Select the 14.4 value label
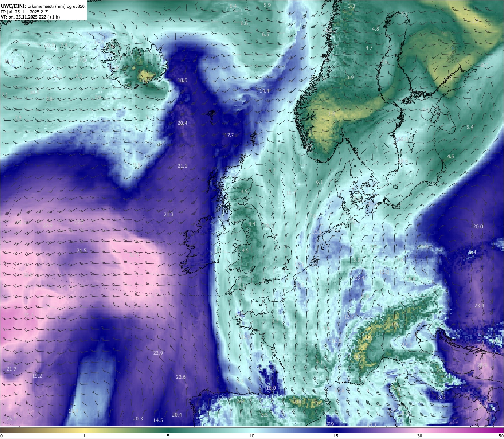 pyautogui.click(x=264, y=91)
